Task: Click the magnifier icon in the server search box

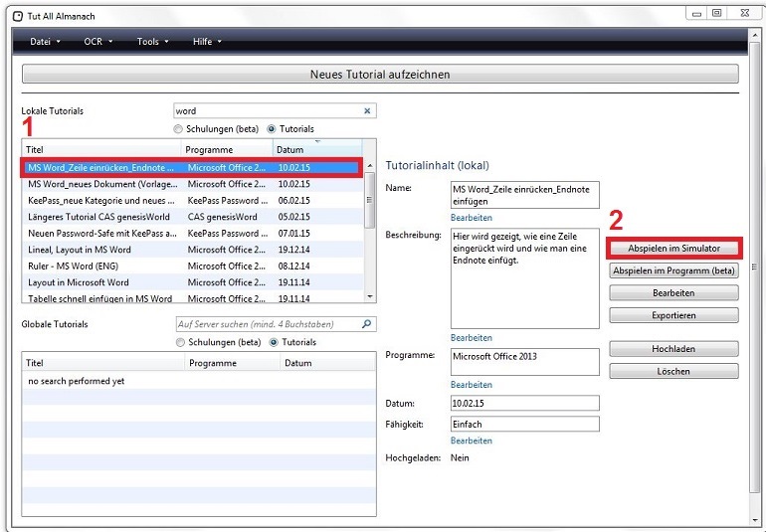Action: 367,324
